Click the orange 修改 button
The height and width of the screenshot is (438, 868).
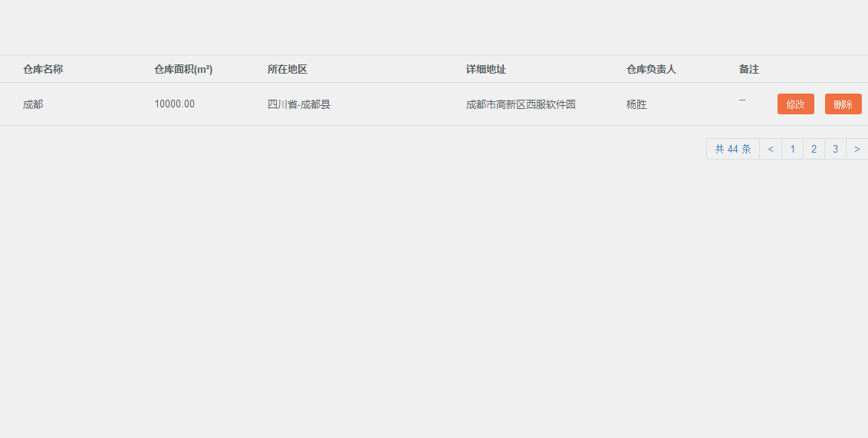795,104
